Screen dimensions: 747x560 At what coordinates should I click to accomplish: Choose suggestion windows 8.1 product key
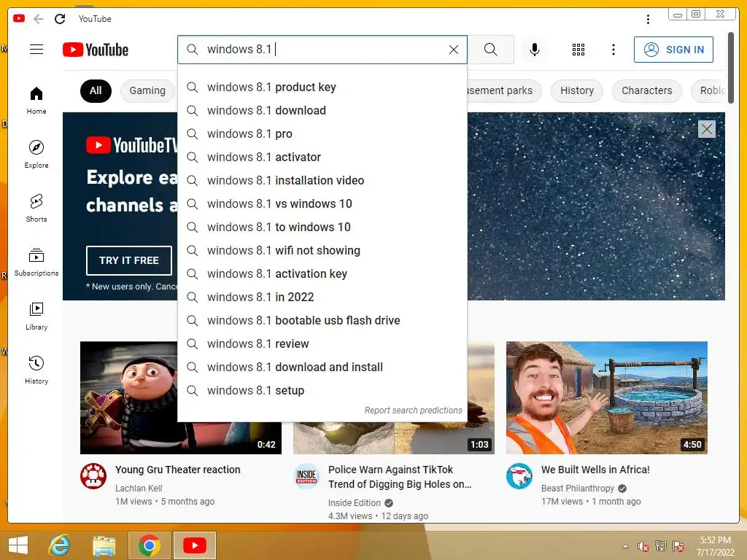click(x=322, y=87)
